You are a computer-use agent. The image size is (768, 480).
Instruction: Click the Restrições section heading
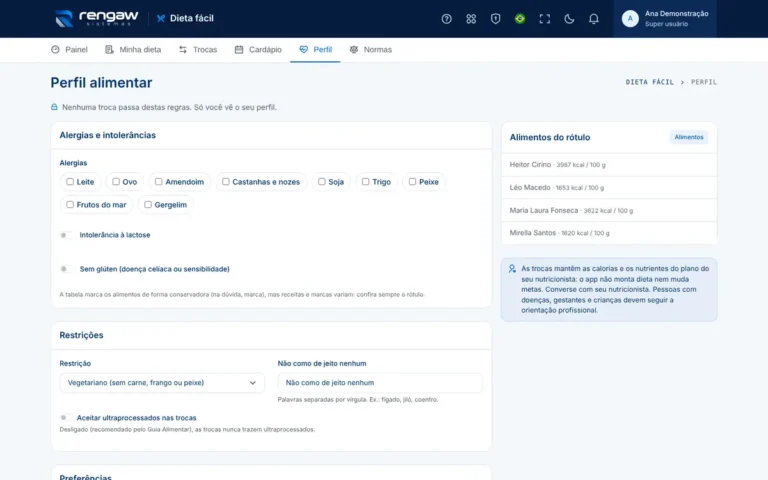point(81,336)
